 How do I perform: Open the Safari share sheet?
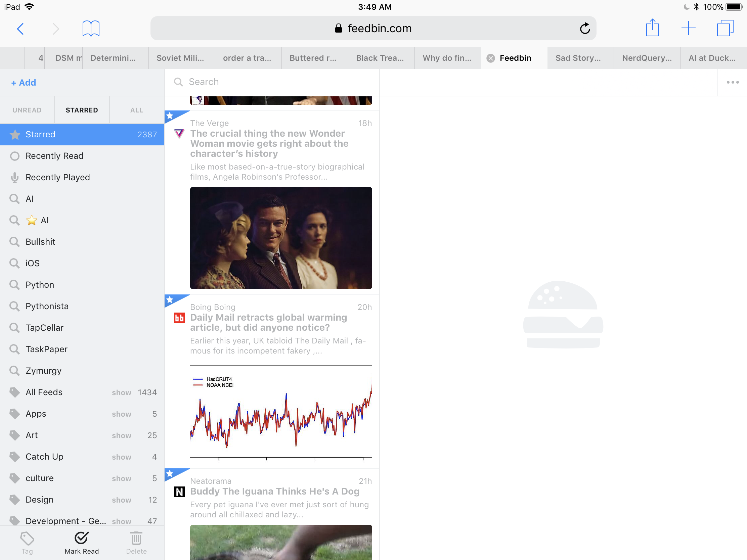click(652, 28)
